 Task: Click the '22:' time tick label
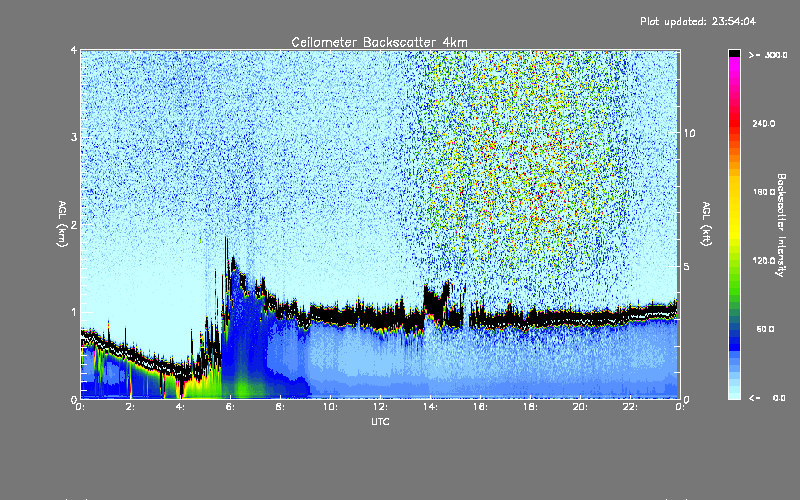point(630,407)
